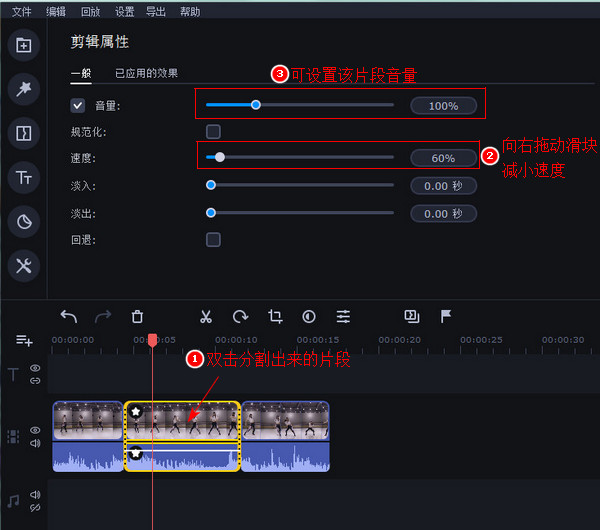This screenshot has width=600, height=530.
Task: Toggle the music track link icon
Action: click(x=35, y=508)
